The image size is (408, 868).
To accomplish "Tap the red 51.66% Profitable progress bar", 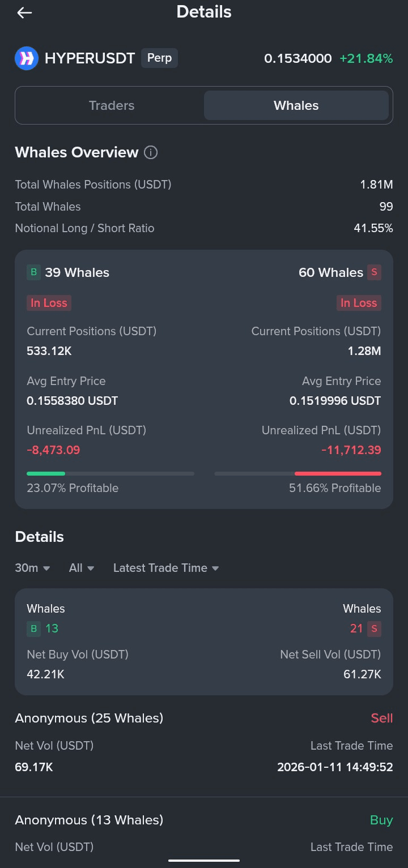I will pyautogui.click(x=297, y=473).
